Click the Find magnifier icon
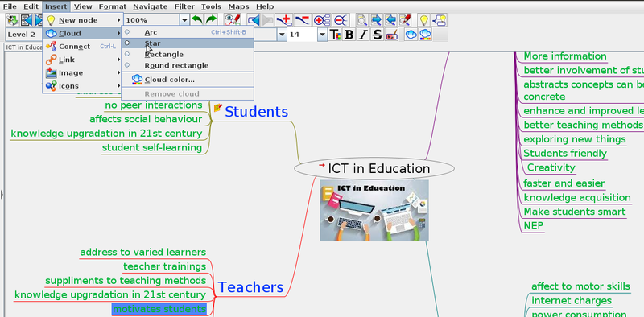 pyautogui.click(x=361, y=19)
